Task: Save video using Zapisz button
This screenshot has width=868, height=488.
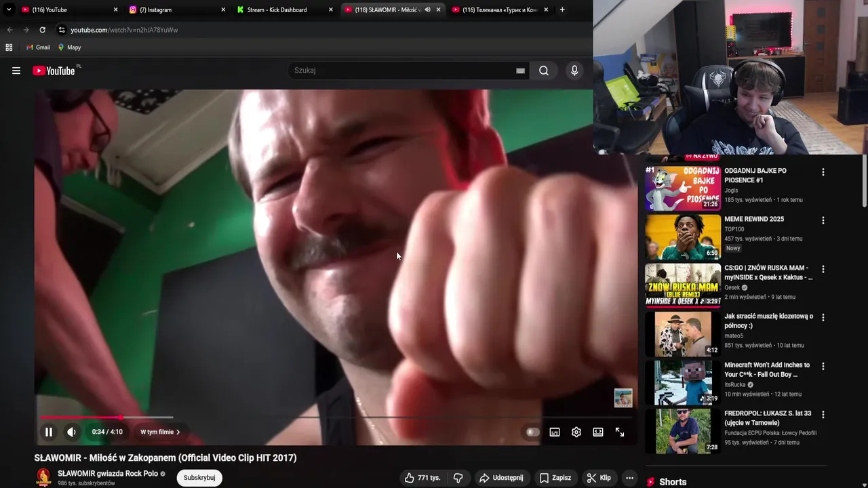Action: (x=555, y=478)
